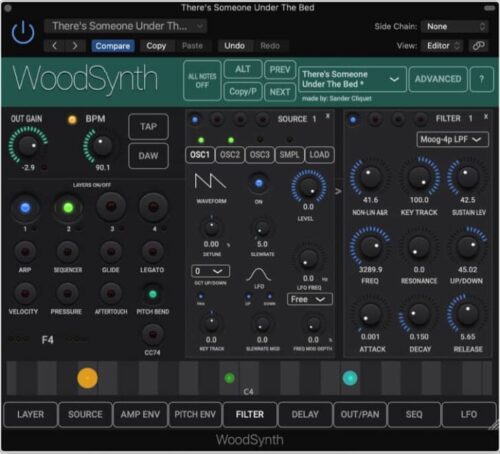
Task: Open the DELAY page tab
Action: pos(305,414)
